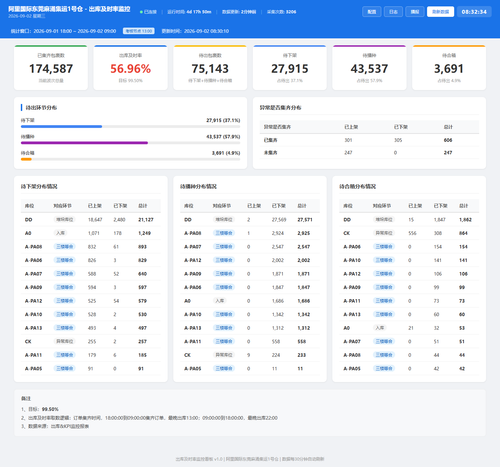Click the blue 待下架 progress bar

tap(61, 127)
